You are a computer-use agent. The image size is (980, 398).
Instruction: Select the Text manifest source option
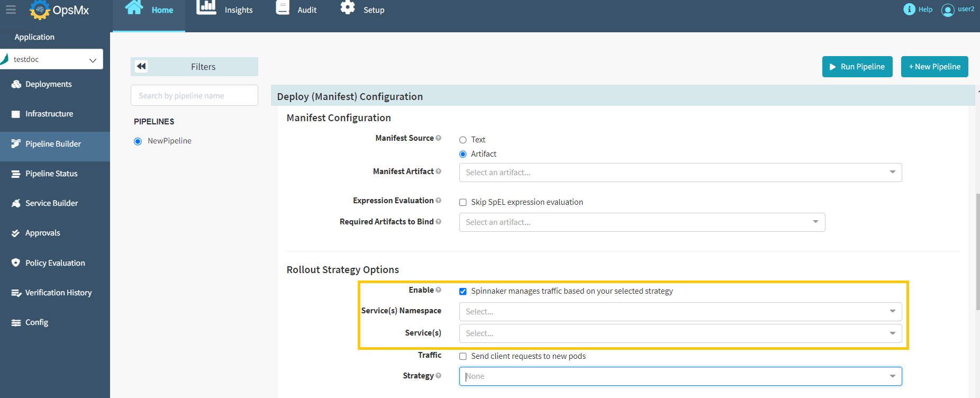coord(463,140)
